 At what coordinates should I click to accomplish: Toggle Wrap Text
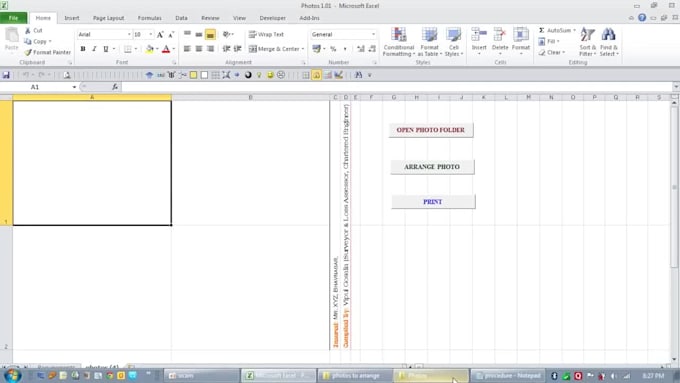tap(266, 34)
